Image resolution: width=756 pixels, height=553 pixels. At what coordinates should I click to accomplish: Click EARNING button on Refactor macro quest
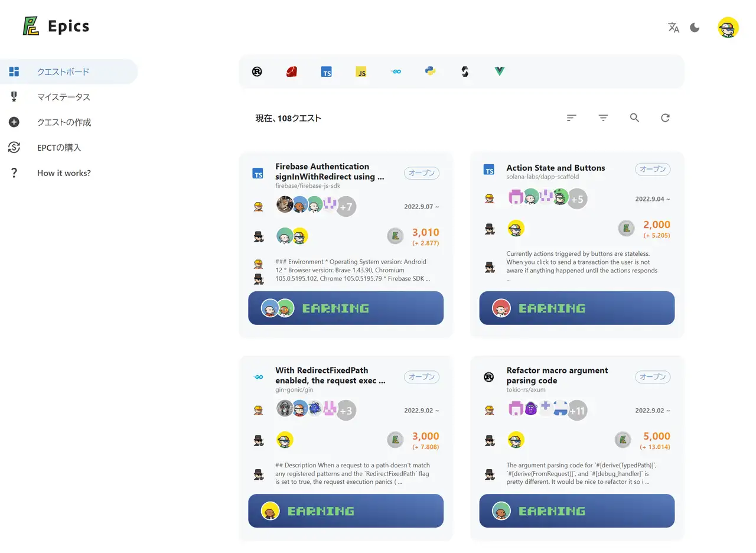tap(576, 510)
